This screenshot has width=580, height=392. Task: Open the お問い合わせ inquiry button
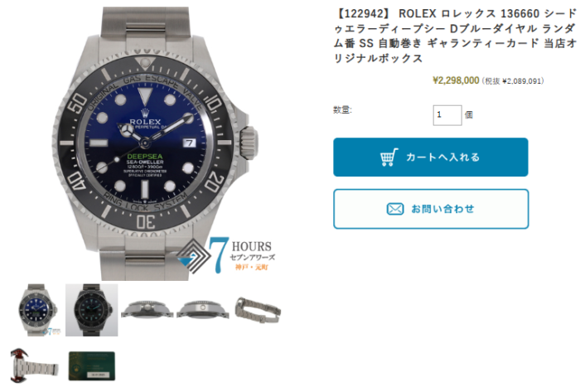pos(431,209)
